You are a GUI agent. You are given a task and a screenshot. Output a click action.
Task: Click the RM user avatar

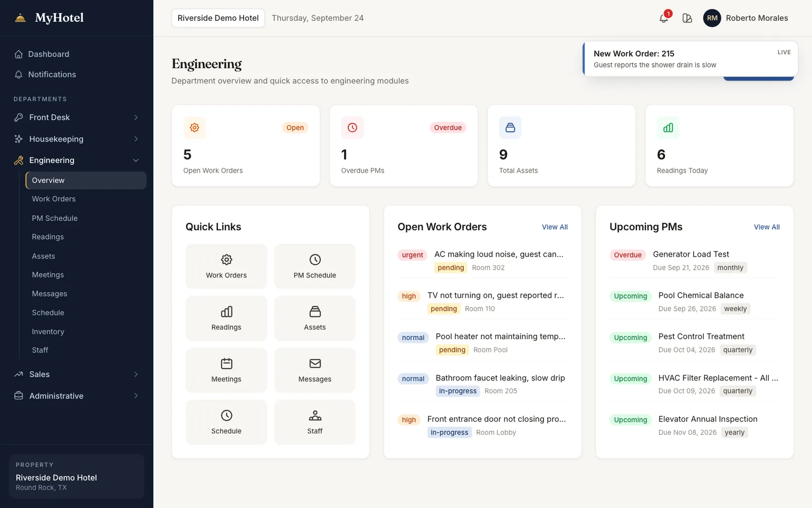pos(712,18)
